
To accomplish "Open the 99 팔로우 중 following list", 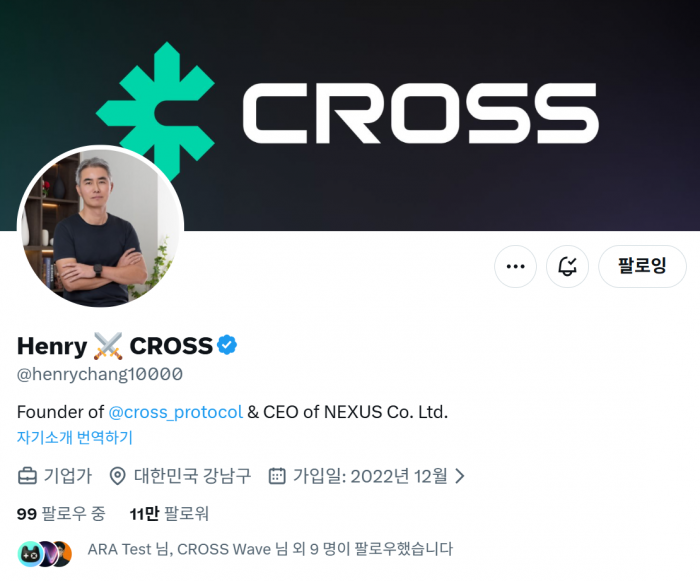I will tap(61, 514).
